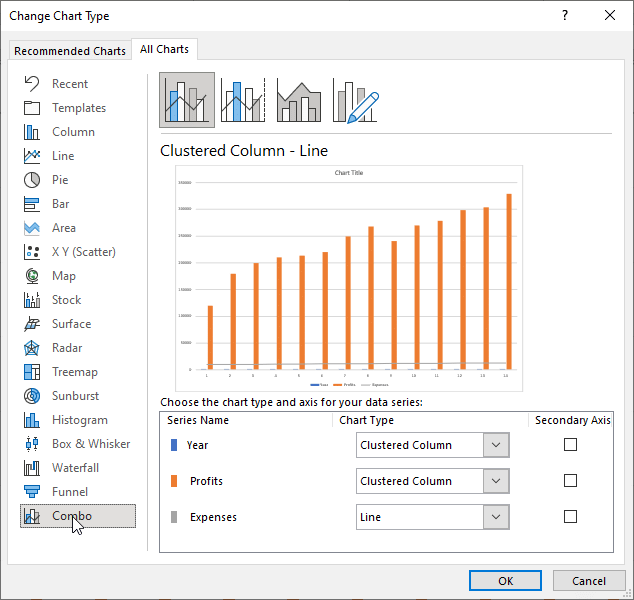The width and height of the screenshot is (634, 600).
Task: Click the orange Profits series color marker
Action: [x=174, y=481]
